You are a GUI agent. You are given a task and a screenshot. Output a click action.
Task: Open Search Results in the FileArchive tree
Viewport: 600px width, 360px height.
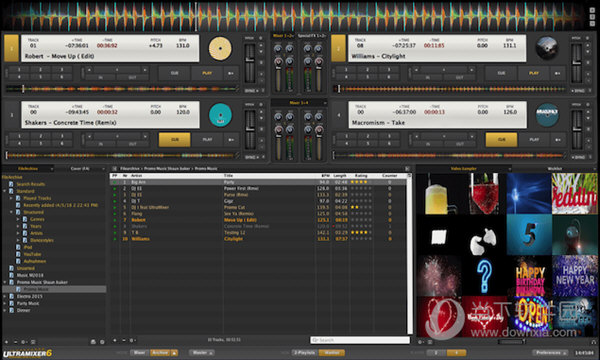[30, 184]
